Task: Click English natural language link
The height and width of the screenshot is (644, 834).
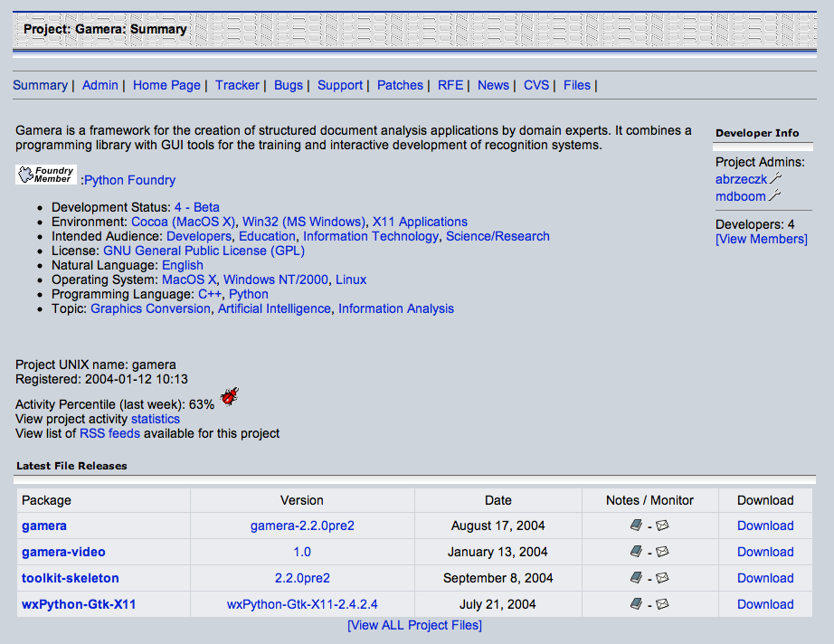Action: (183, 265)
